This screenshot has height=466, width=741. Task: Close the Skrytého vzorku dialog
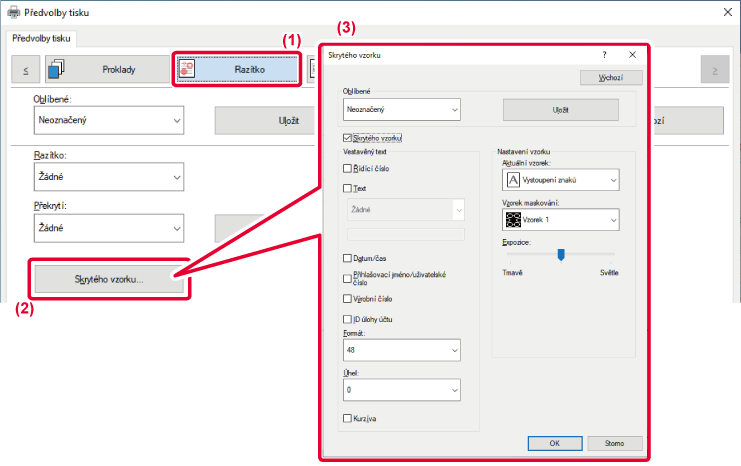tap(632, 56)
